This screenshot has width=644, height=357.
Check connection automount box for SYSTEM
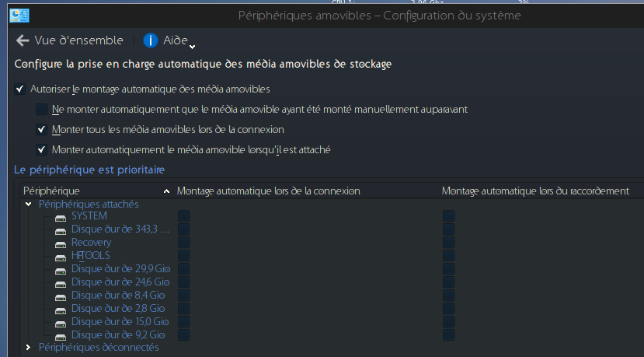183,215
